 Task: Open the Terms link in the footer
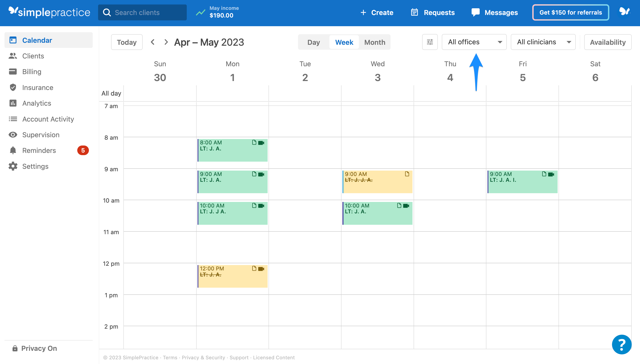(170, 358)
